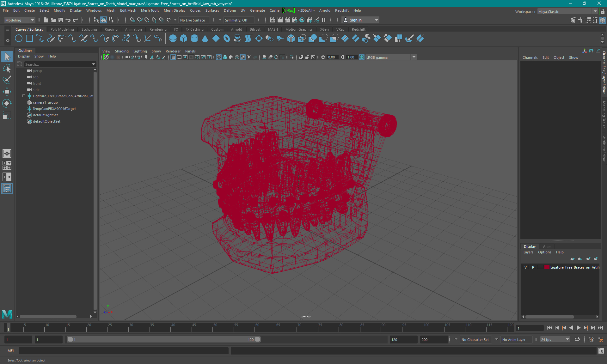
Task: Toggle viewport textured display
Action: (x=243, y=57)
